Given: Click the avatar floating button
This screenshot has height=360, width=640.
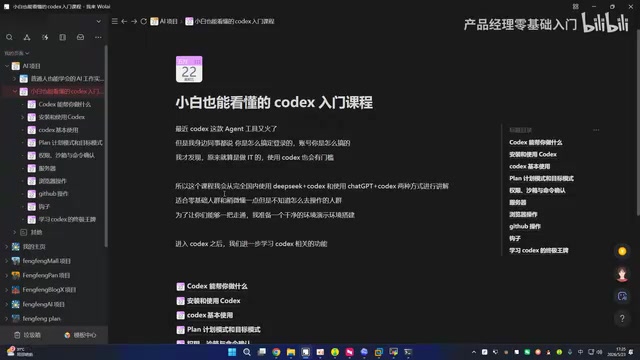Looking at the screenshot, I should click(x=622, y=274).
